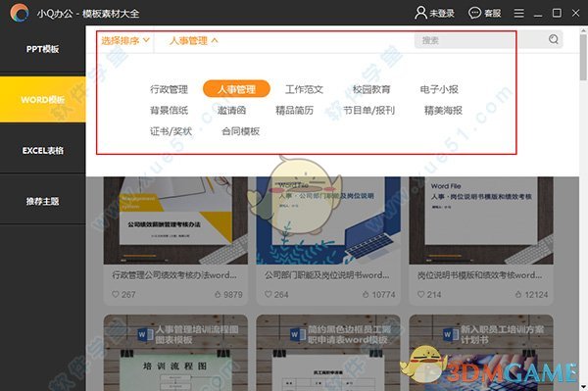
Task: Open the hamburger main menu icon
Action: [519, 13]
